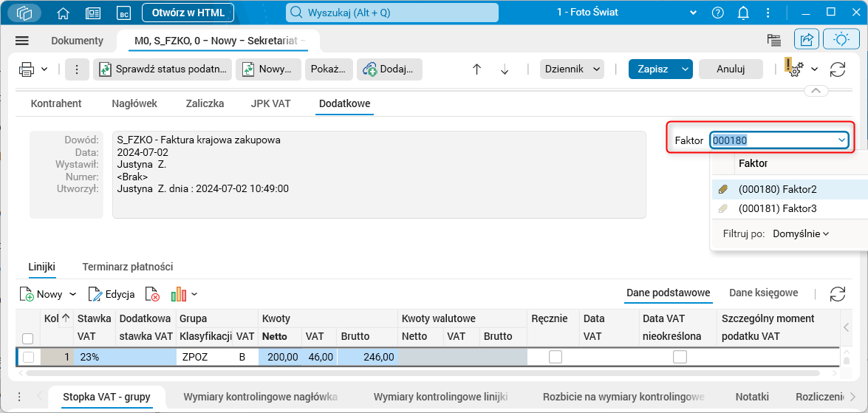The image size is (868, 413).
Task: Click Sprawdź status podatn... button
Action: pyautogui.click(x=163, y=69)
